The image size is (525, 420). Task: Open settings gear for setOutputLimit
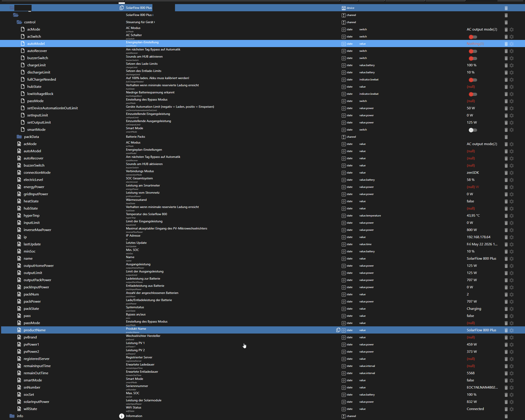[x=511, y=122]
